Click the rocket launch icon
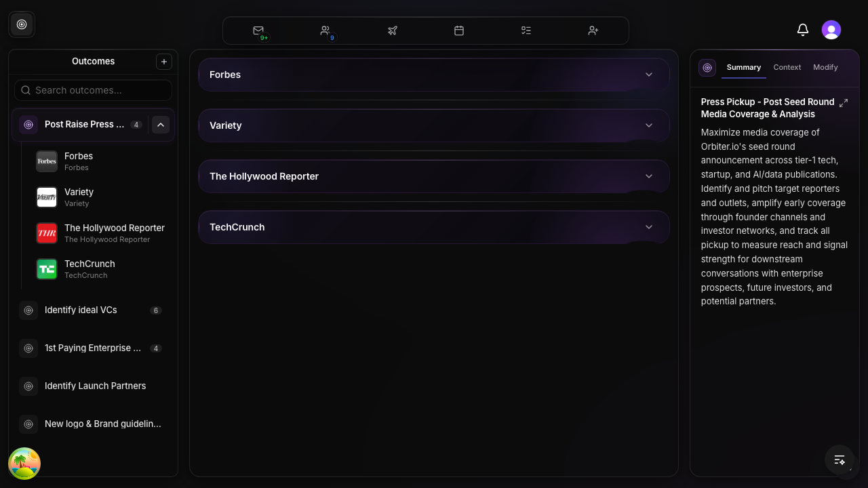The width and height of the screenshot is (868, 488). click(392, 30)
